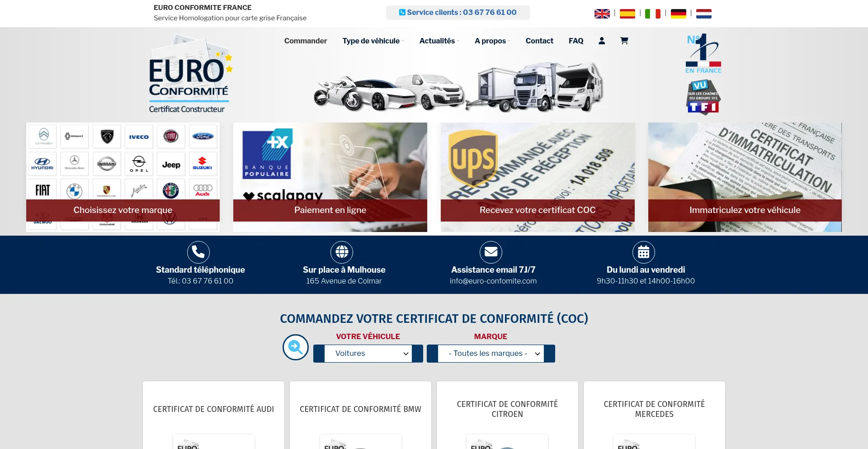Image resolution: width=868 pixels, height=449 pixels.
Task: Click the Paiement en ligne banner
Action: coord(330,210)
